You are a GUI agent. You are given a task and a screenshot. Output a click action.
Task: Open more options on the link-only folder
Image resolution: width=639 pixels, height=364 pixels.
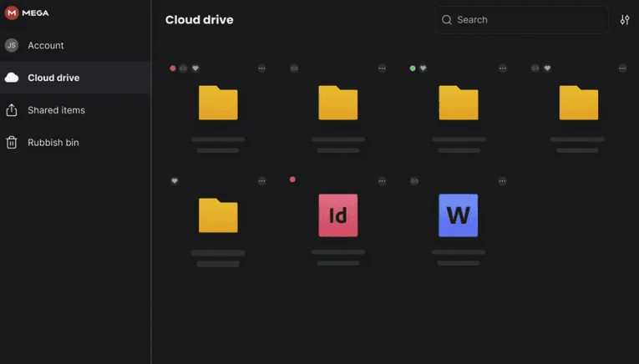click(382, 68)
